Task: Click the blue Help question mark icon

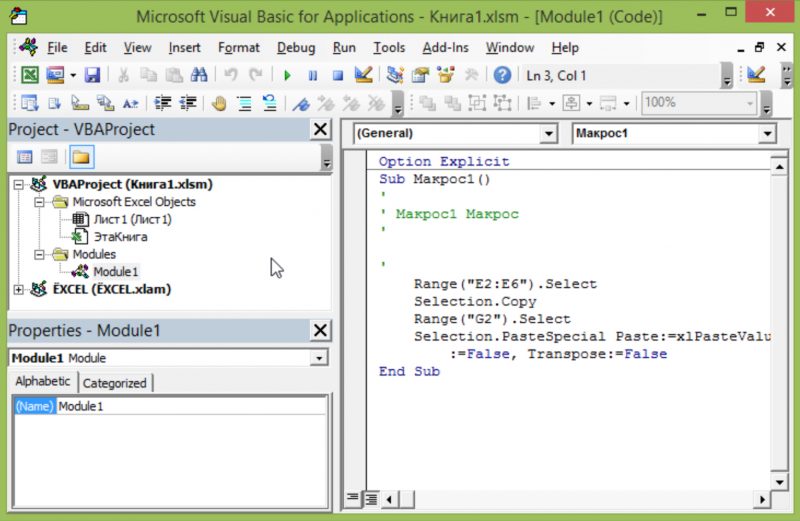Action: pyautogui.click(x=502, y=76)
